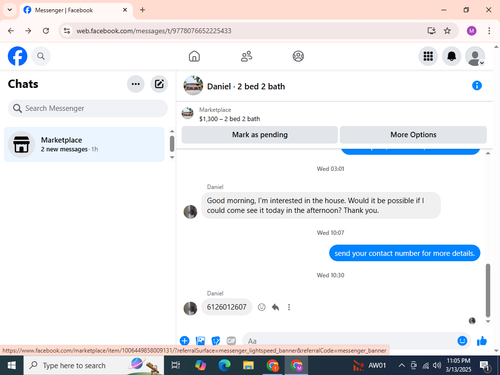Open the Friends icon in top navigation
This screenshot has width=500, height=375.
click(x=246, y=56)
